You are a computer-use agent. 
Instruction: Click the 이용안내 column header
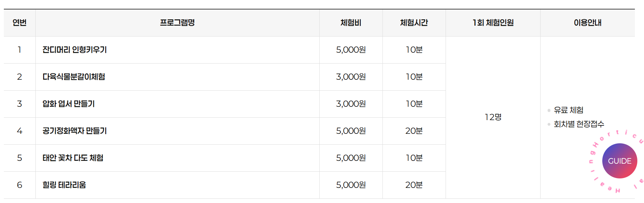point(588,23)
